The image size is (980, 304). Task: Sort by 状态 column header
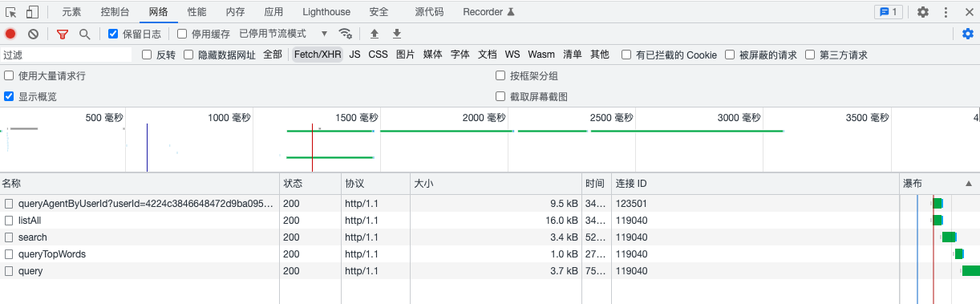coord(310,184)
